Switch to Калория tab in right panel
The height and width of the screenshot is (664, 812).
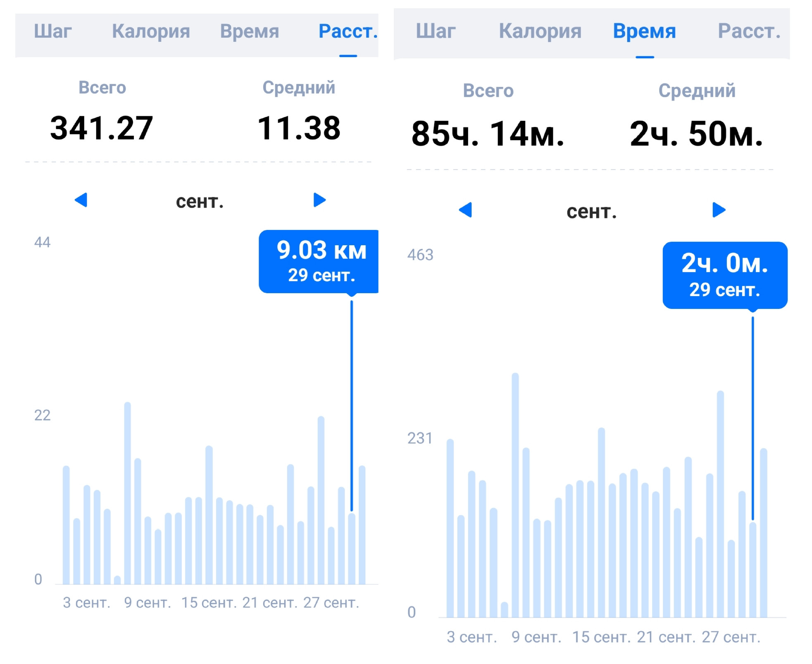coord(540,31)
